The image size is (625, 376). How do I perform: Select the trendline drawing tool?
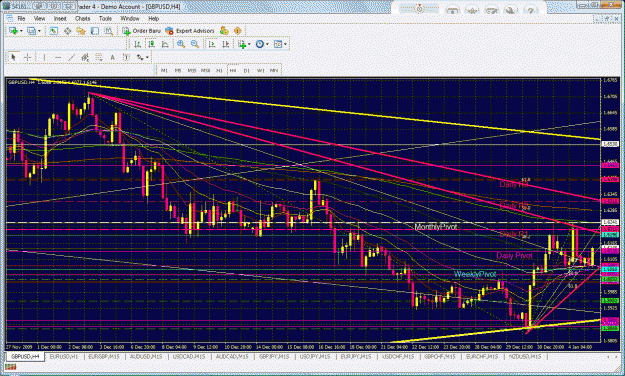(71, 58)
